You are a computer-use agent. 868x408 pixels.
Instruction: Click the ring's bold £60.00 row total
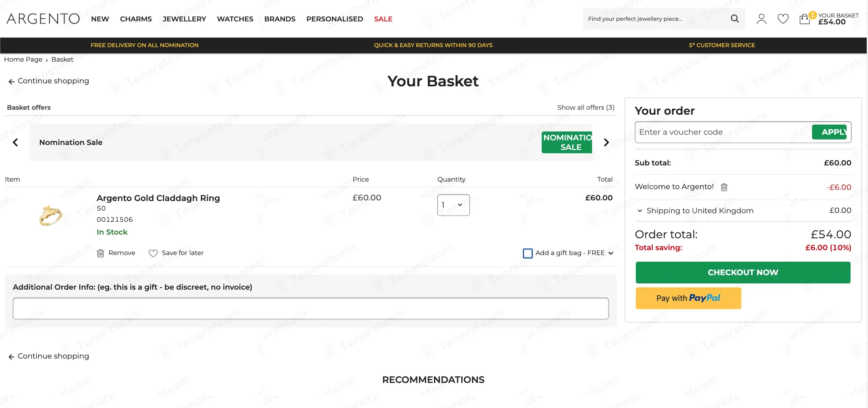(599, 198)
